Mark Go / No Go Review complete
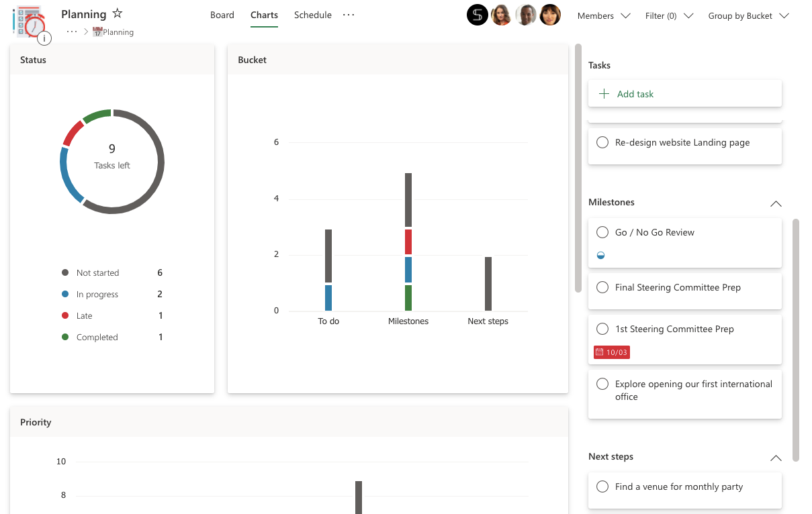The image size is (812, 514). (602, 232)
